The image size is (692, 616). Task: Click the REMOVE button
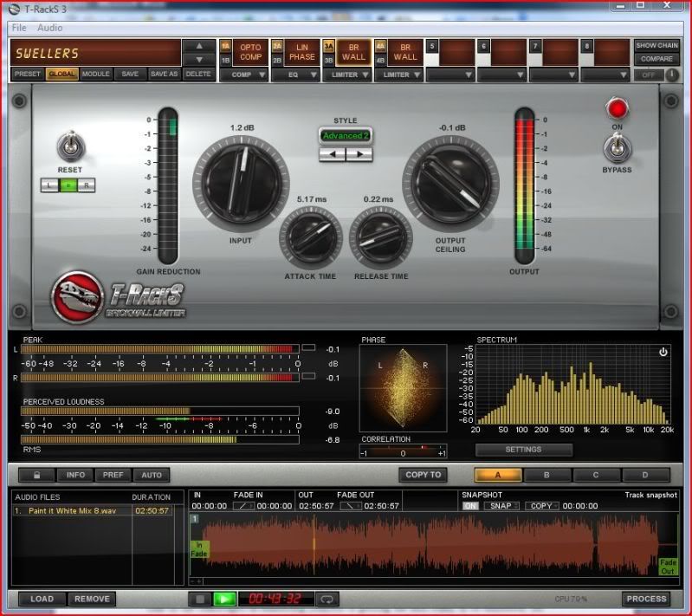point(92,599)
